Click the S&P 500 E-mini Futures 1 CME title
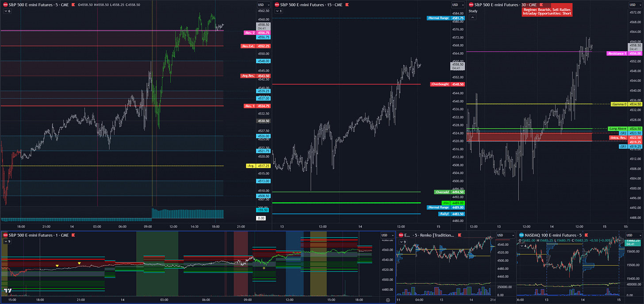 click(x=38, y=235)
